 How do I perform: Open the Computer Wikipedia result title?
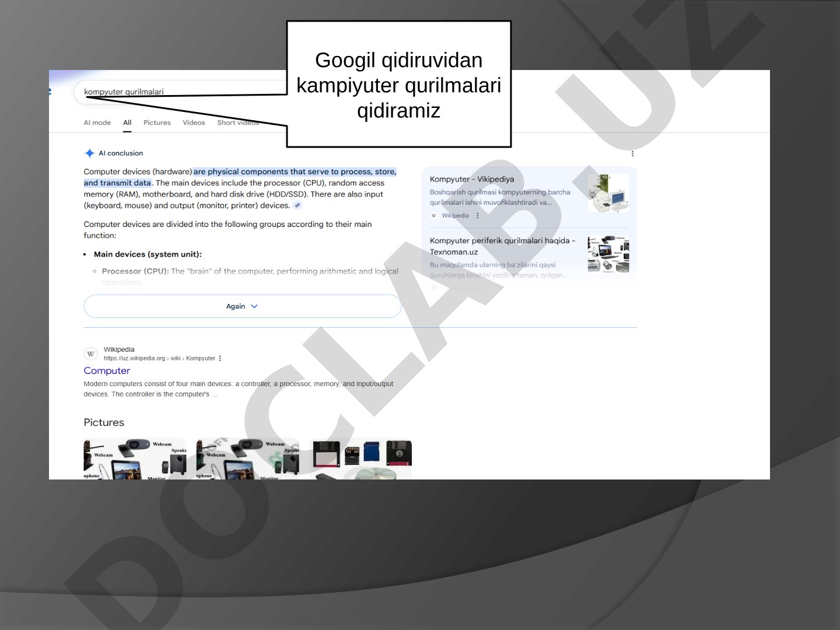click(x=107, y=371)
